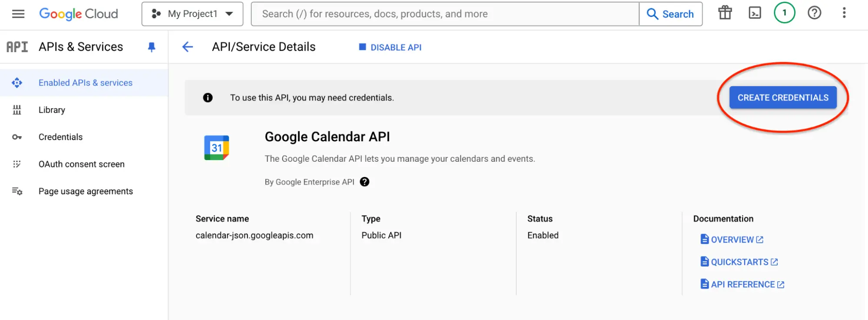Click the pin icon beside APIs & Services
The image size is (868, 320).
tap(152, 47)
